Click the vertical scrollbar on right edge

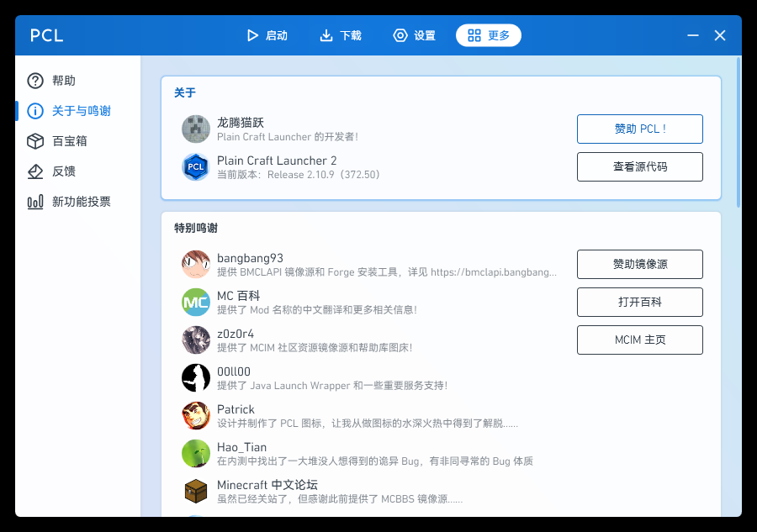pyautogui.click(x=738, y=132)
